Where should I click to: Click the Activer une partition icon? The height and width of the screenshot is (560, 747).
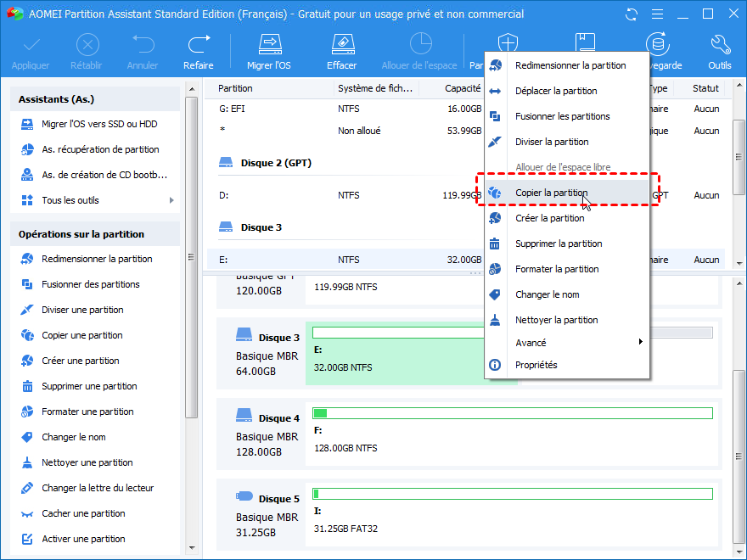[27, 539]
